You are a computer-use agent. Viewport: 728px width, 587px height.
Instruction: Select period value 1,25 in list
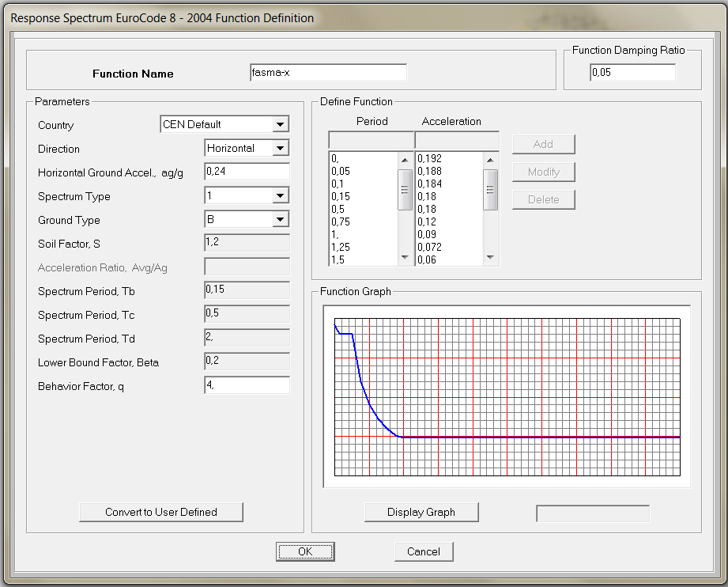(341, 248)
